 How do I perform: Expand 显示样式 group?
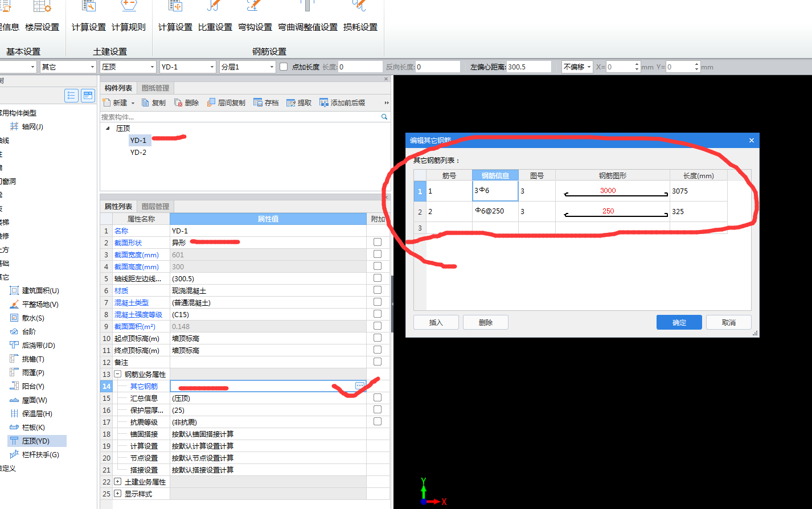click(118, 494)
